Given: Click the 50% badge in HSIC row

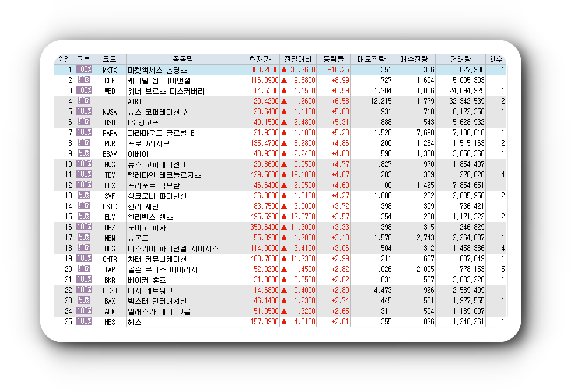Looking at the screenshot, I should (84, 205).
